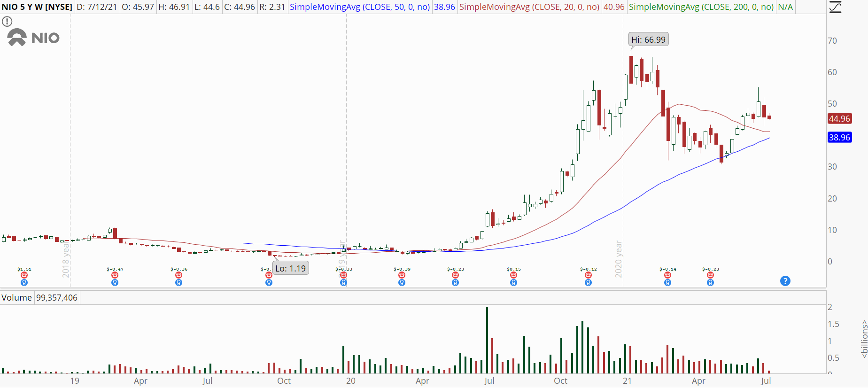Click the 1.5 volume axis label

(x=833, y=324)
